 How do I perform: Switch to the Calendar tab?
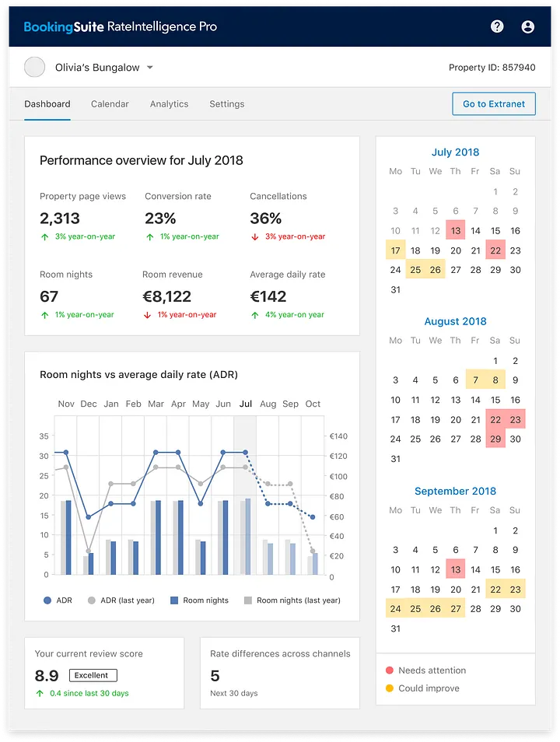[110, 104]
